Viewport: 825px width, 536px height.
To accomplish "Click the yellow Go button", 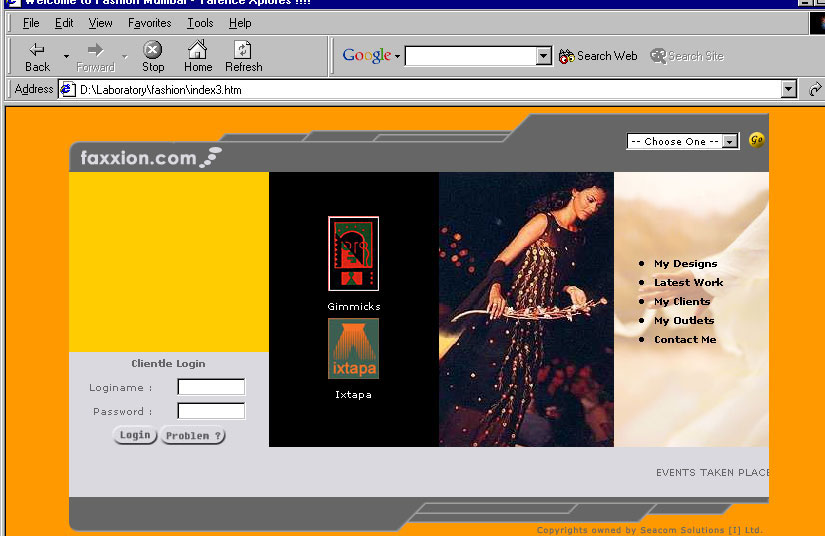I will click(757, 140).
